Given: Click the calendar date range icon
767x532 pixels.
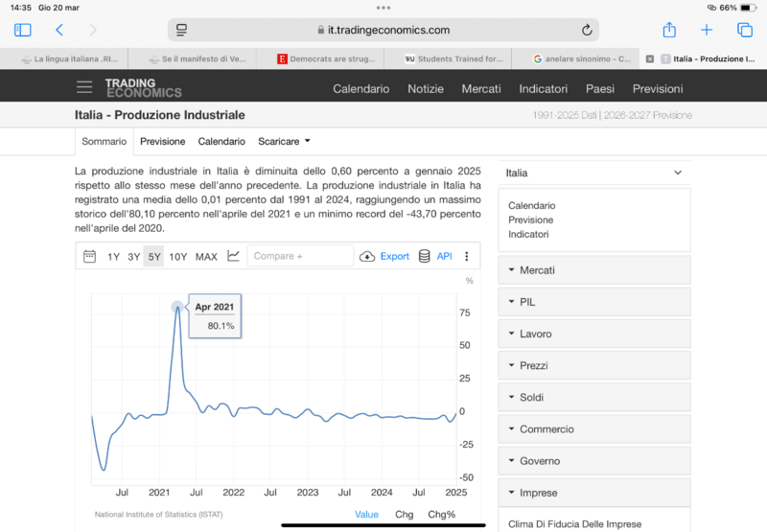Looking at the screenshot, I should coord(90,256).
